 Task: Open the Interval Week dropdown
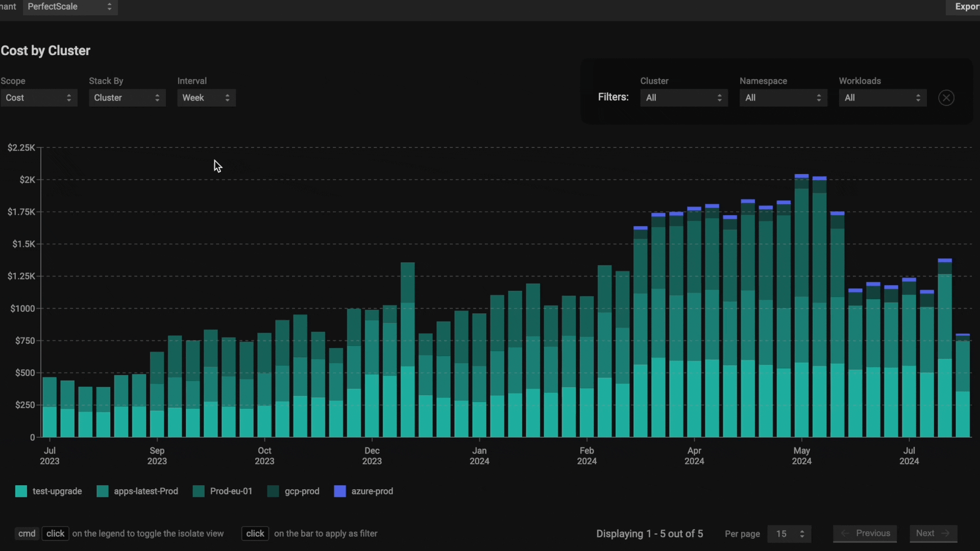(x=206, y=98)
